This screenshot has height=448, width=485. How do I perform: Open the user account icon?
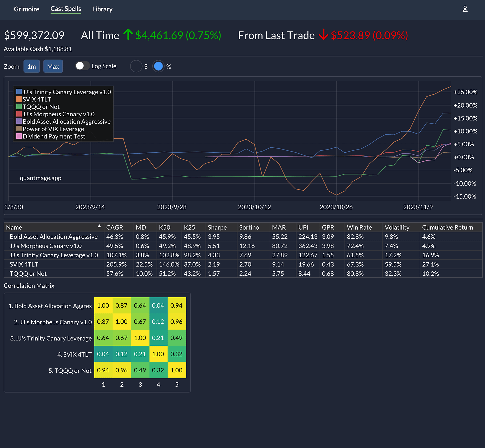pos(465,9)
